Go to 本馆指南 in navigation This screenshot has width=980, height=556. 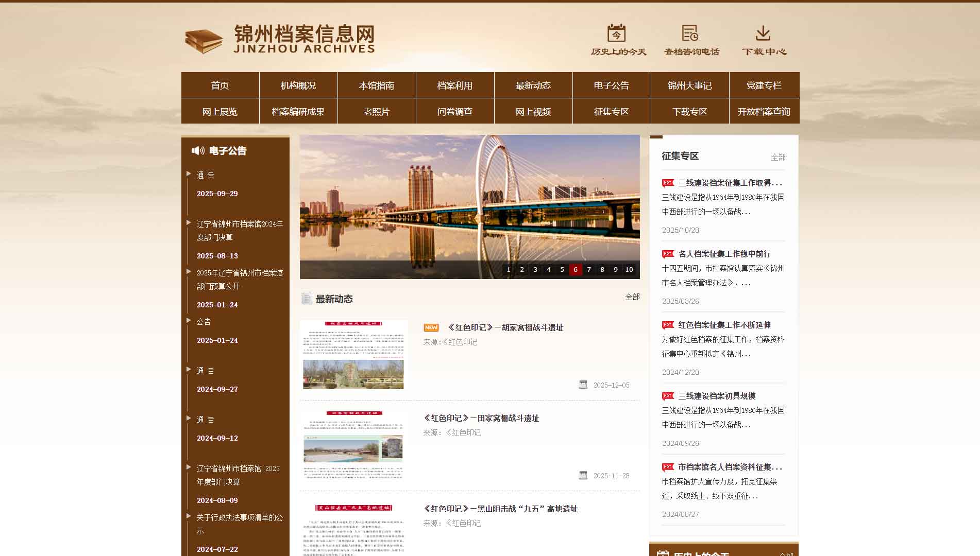click(377, 85)
